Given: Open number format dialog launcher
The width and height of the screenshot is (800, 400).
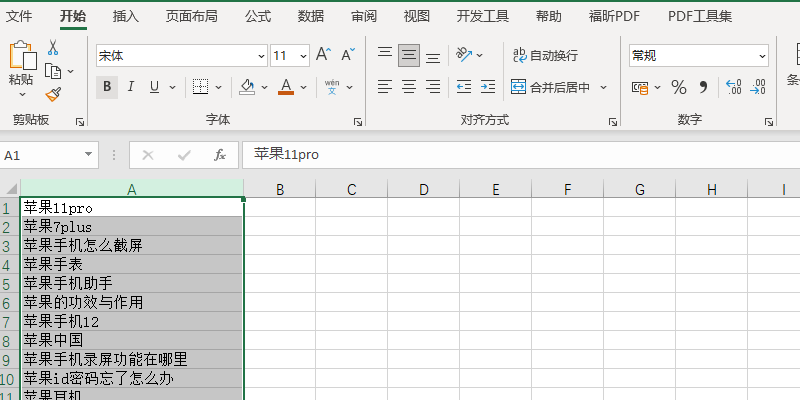Looking at the screenshot, I should coord(768,122).
